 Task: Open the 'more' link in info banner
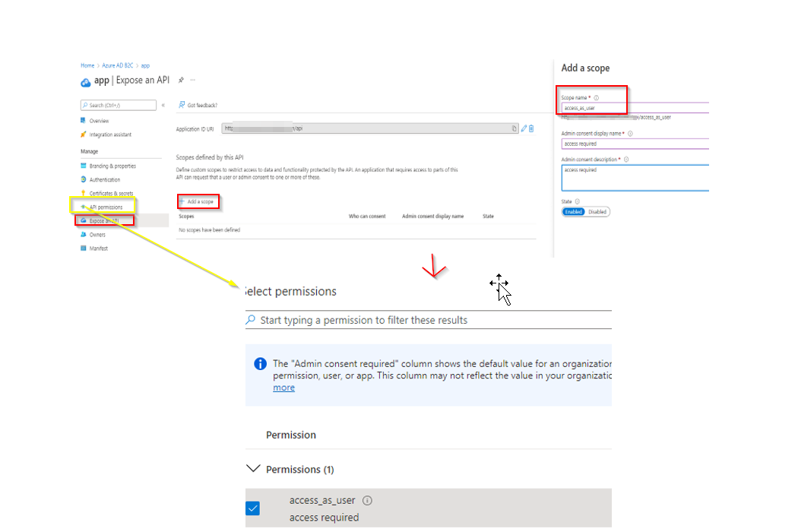(283, 388)
